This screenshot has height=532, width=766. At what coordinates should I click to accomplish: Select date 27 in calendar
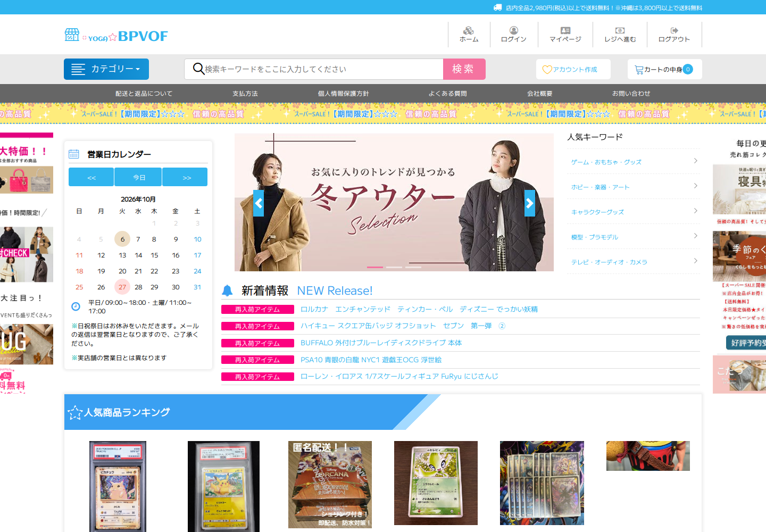pyautogui.click(x=122, y=287)
